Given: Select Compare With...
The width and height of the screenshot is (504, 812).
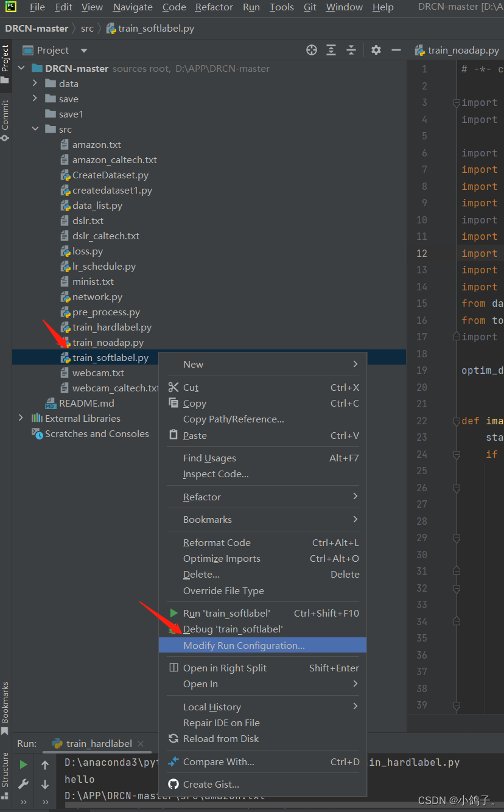Looking at the screenshot, I should coord(262,761).
